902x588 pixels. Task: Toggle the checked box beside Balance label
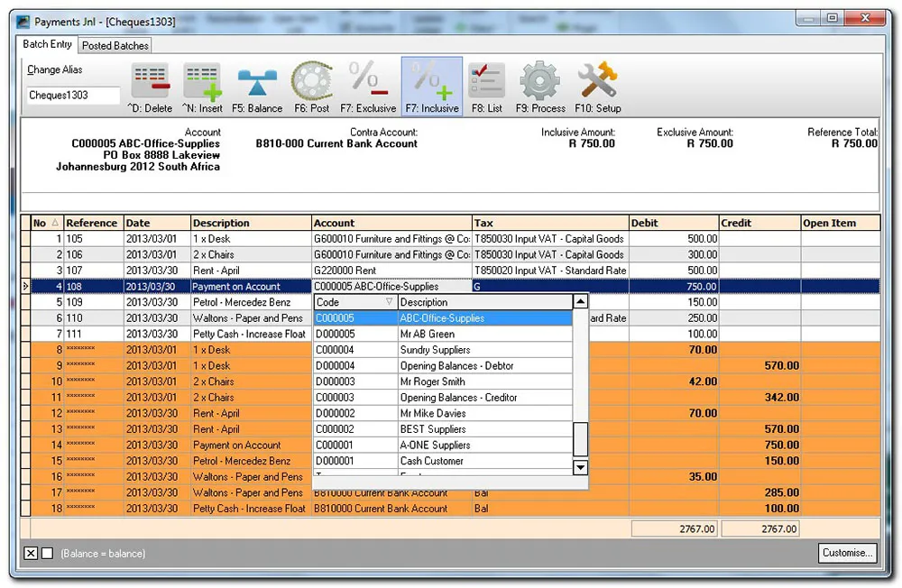coord(31,553)
